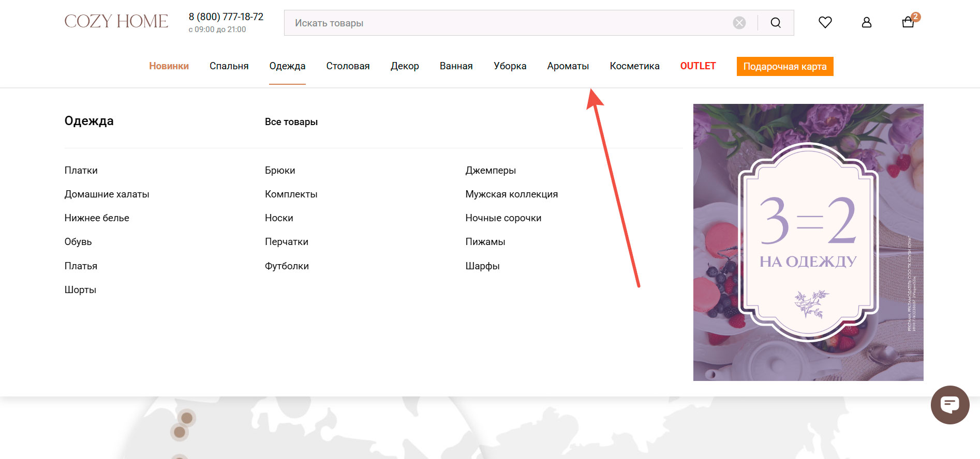Open the Нижнее белье subcategory
Screen dimensions: 980x459
pyautogui.click(x=97, y=218)
